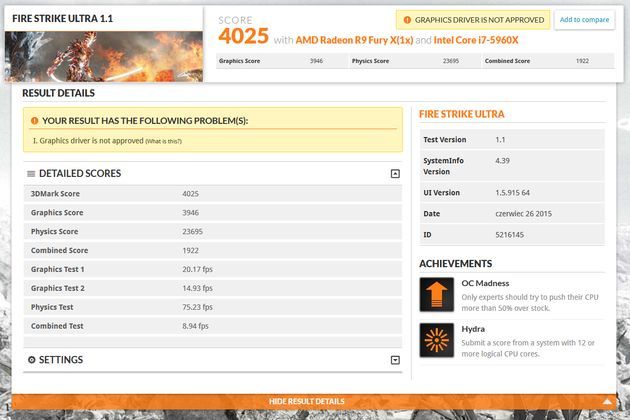
Task: Click the Fire Strike Ultra thumbnail image
Action: coord(104,57)
